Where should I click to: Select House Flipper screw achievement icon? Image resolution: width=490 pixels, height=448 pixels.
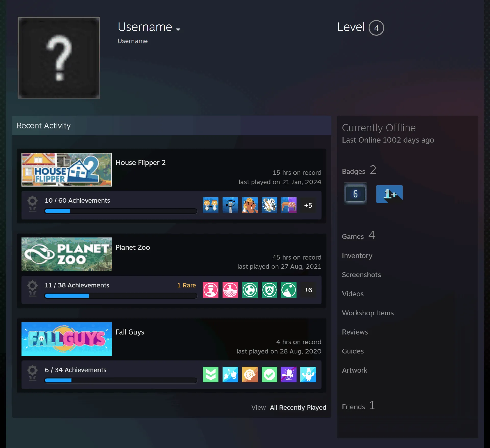pyautogui.click(x=230, y=205)
